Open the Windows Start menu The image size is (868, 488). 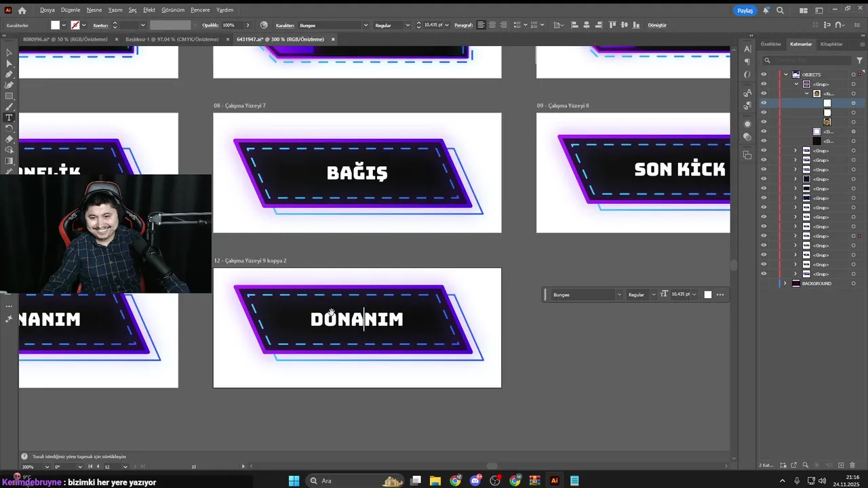294,481
